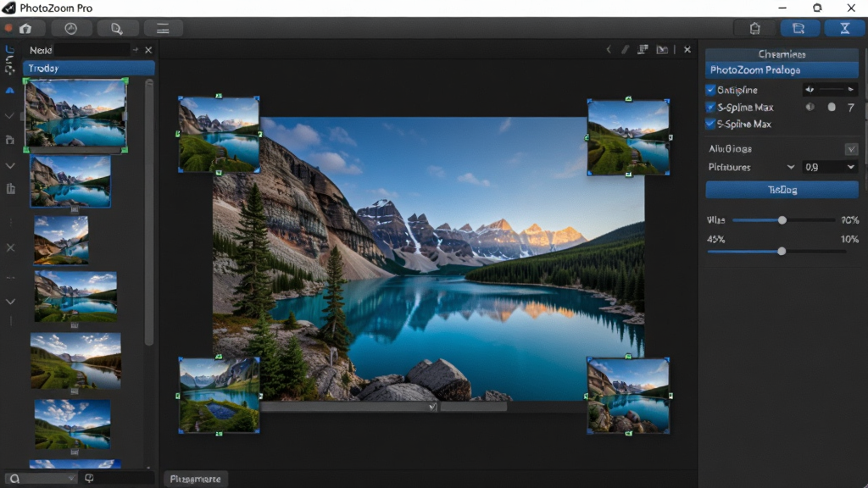Toggle the second S-Spline Max checkbox
The image size is (868, 488).
(x=711, y=124)
